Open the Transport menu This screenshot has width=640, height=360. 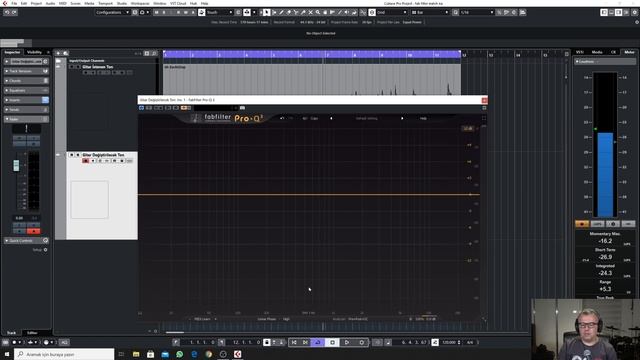pyautogui.click(x=105, y=3)
